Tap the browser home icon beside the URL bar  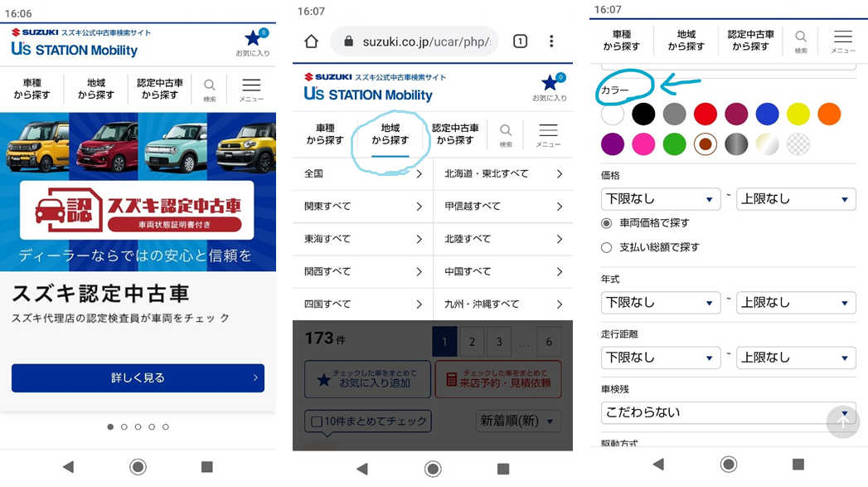311,41
